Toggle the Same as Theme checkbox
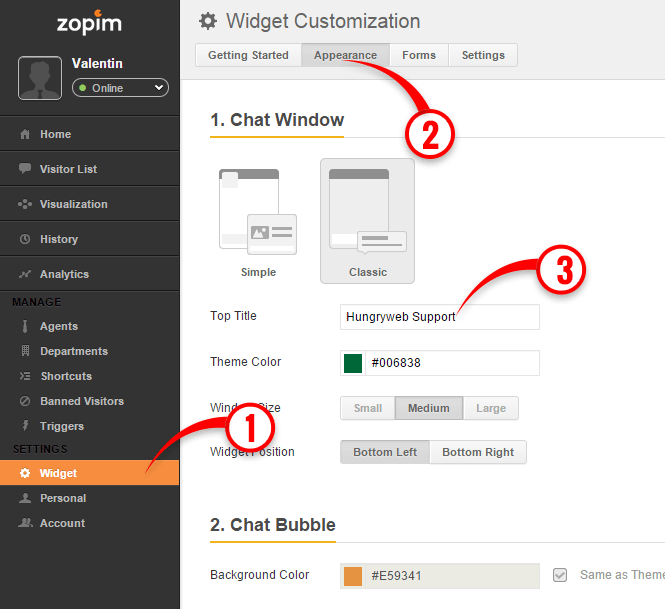The width and height of the screenshot is (665, 609). click(560, 575)
